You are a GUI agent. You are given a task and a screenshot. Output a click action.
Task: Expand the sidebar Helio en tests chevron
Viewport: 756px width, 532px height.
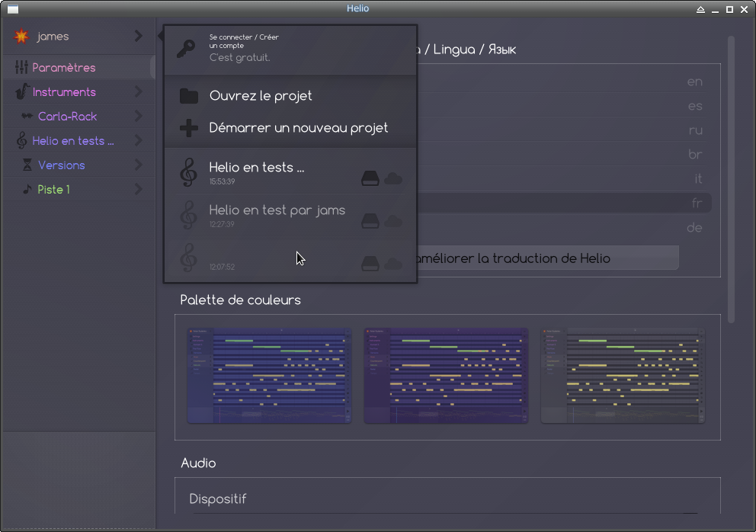[x=139, y=140]
